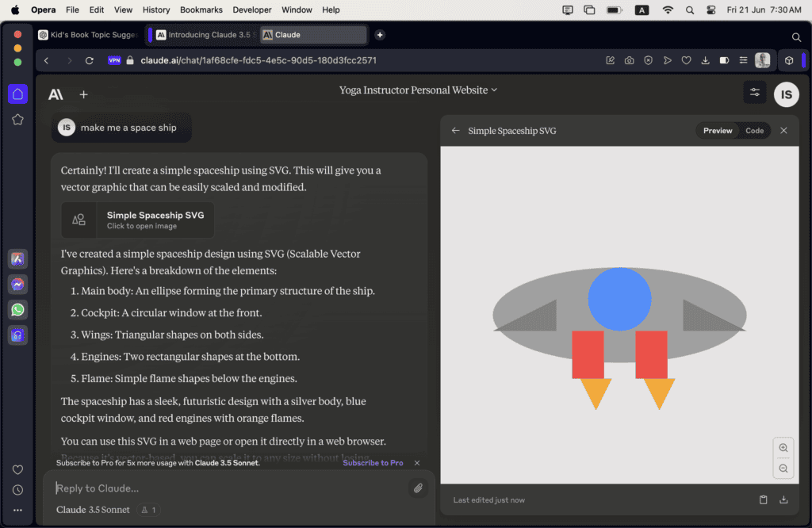Open extensions cube icon in toolbar
This screenshot has height=528, width=812.
tap(789, 60)
